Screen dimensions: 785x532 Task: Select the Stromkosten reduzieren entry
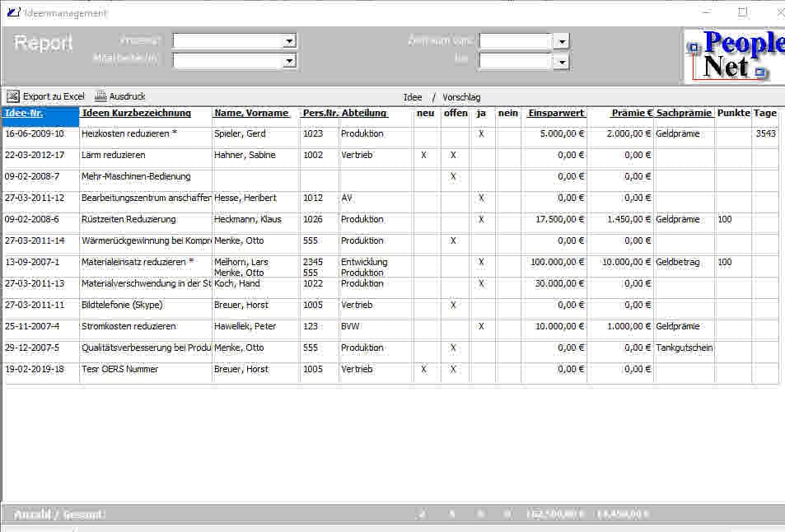coord(128,326)
